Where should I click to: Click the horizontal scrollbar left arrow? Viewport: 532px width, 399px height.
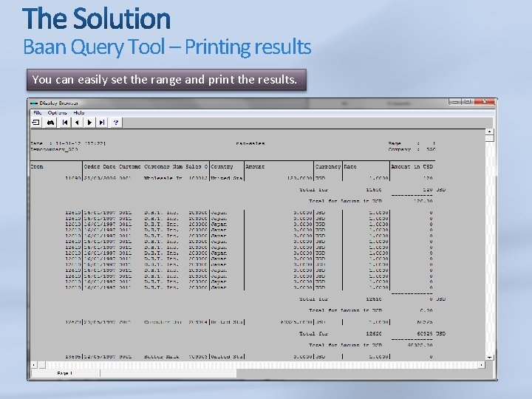[34, 365]
